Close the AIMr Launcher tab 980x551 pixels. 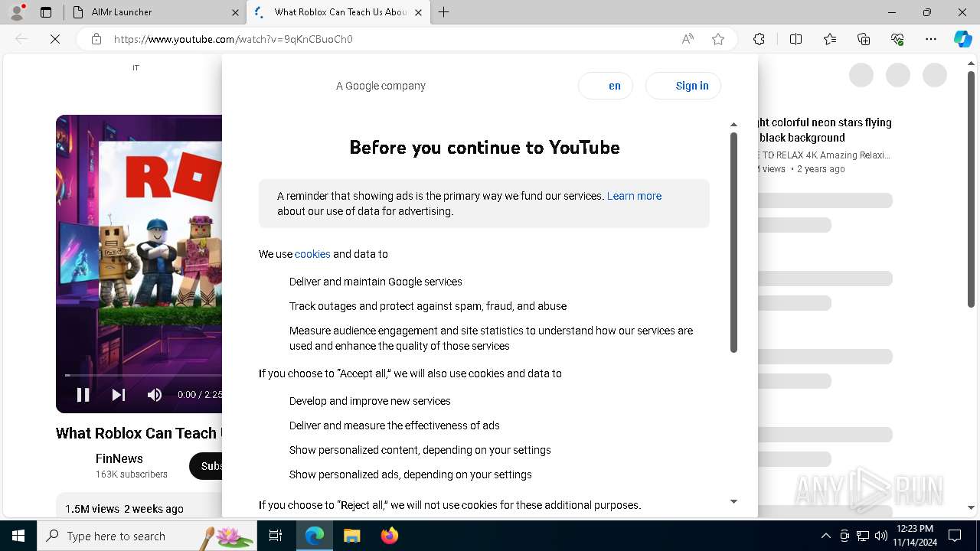coord(235,12)
